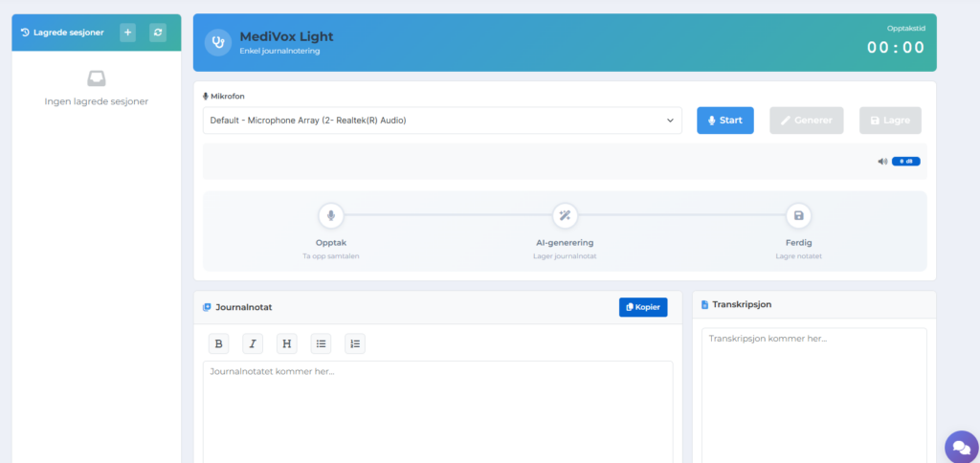Click into the Journalnotat text area

(x=437, y=411)
